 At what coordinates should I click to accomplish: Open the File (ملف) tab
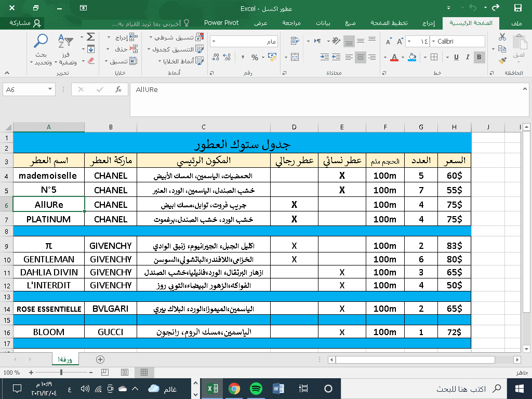pyautogui.click(x=516, y=23)
